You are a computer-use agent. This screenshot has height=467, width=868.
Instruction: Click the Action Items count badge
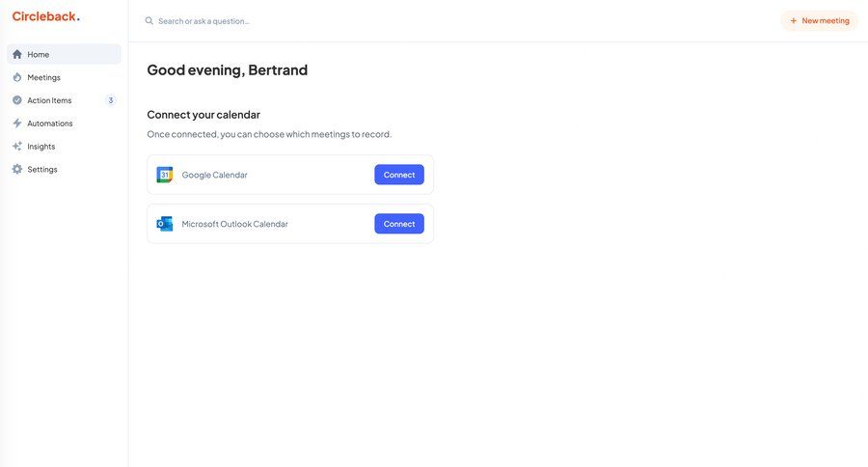click(111, 100)
